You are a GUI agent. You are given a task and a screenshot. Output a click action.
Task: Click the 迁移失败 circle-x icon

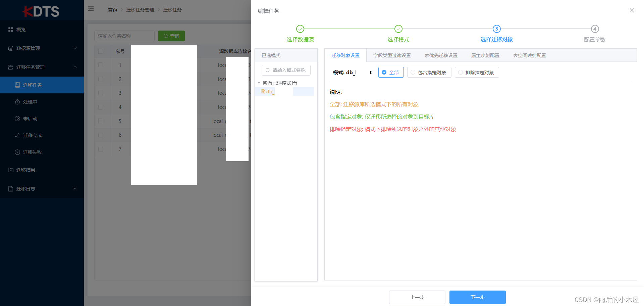tap(17, 152)
